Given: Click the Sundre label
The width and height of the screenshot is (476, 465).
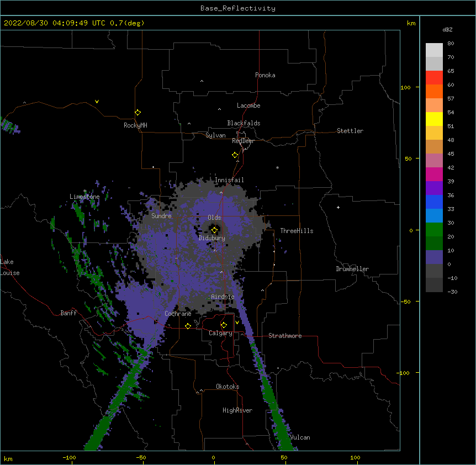Looking at the screenshot, I should 161,216.
